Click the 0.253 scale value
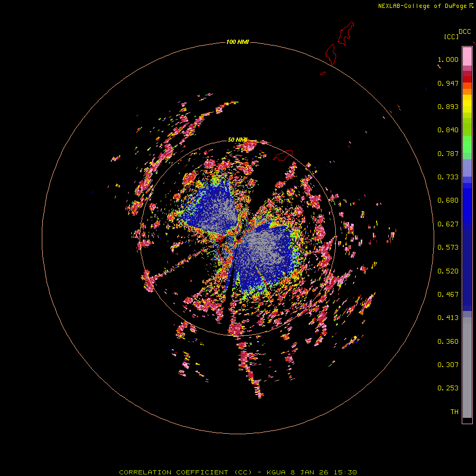The image size is (476, 476). [x=448, y=388]
